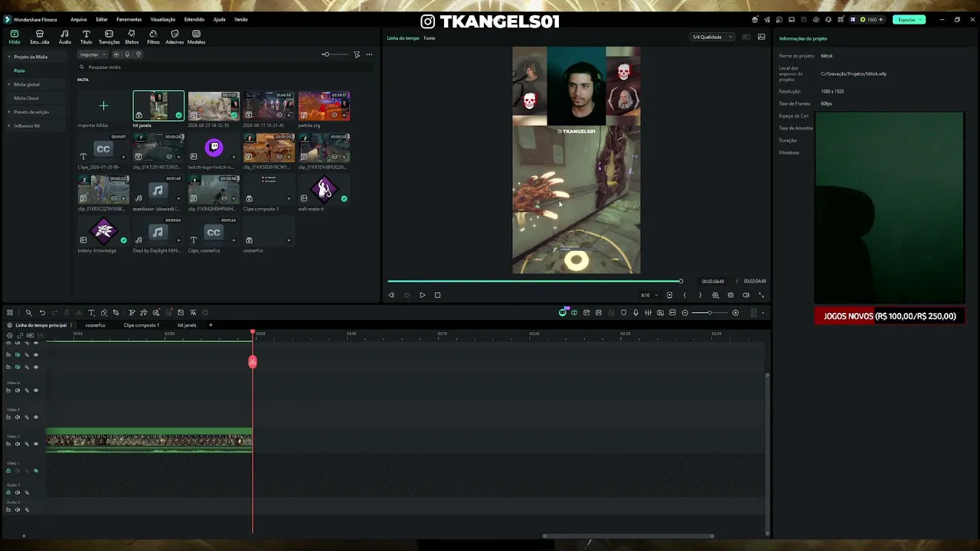980x551 pixels.
Task: Switch to the voznerfco timeline tab
Action: click(95, 325)
